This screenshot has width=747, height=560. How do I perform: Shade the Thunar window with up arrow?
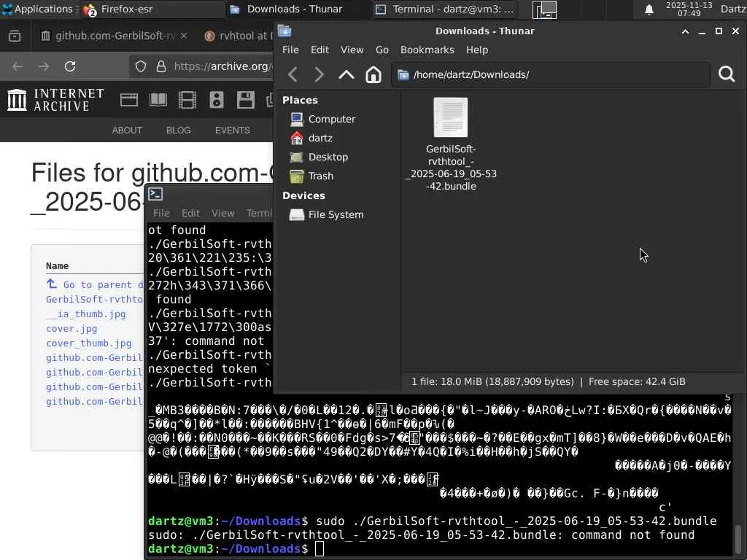point(685,31)
